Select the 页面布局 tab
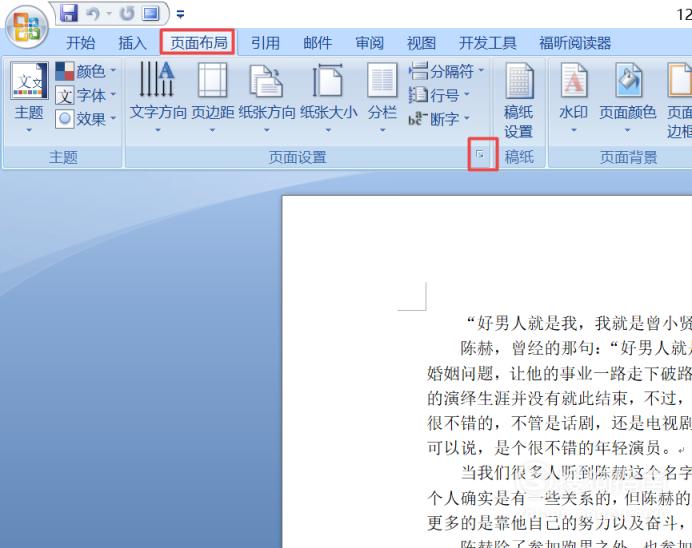The image size is (692, 548). pos(198,42)
